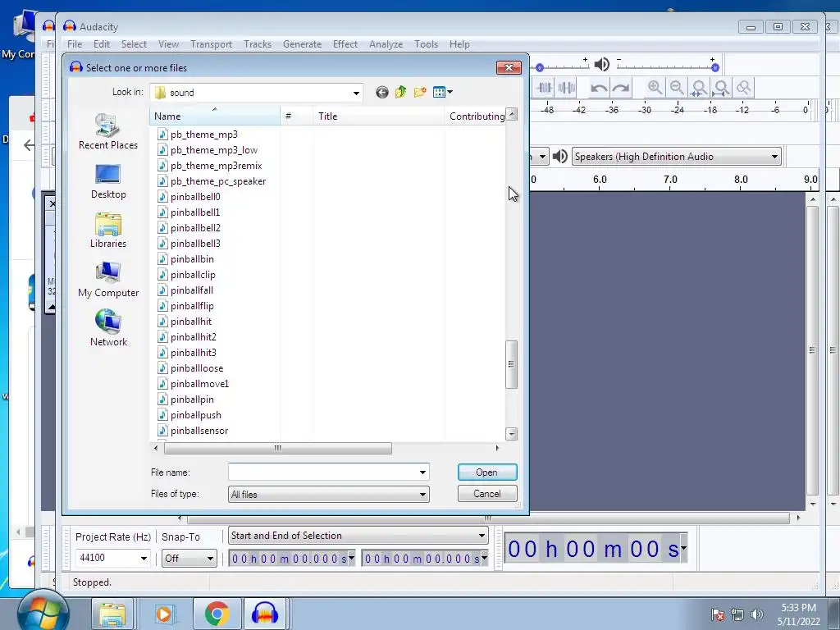
Task: Click the Trim audio outside selection icon
Action: tap(545, 88)
